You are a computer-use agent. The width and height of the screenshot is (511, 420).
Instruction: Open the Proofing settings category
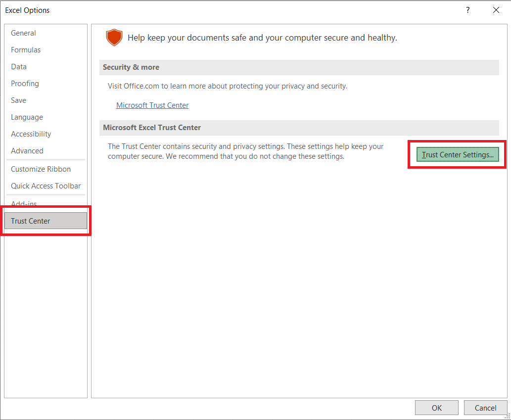(25, 84)
